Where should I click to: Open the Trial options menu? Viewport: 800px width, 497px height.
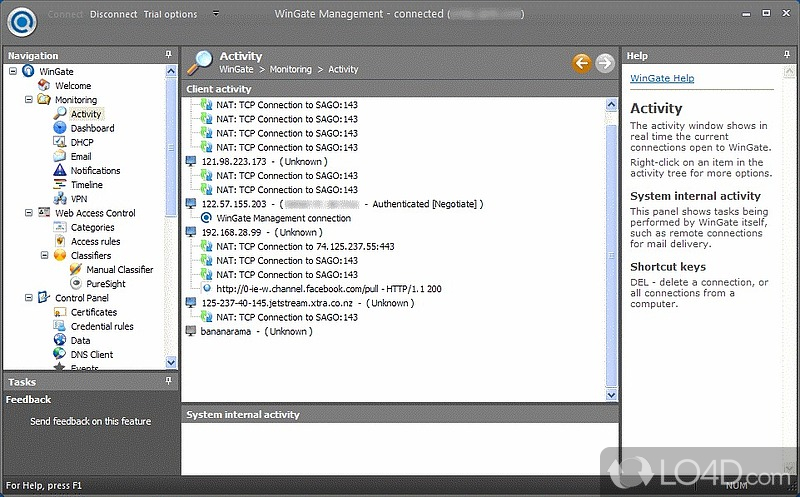tap(171, 15)
